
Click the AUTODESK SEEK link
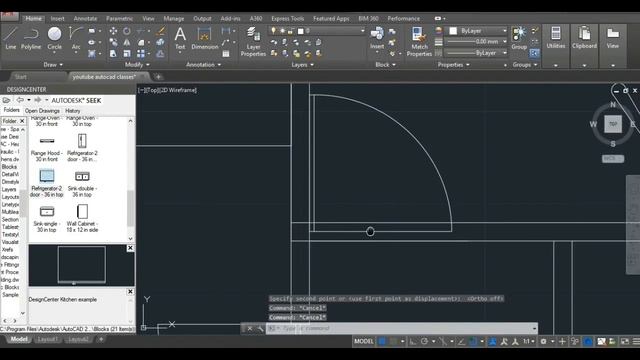[x=76, y=100]
